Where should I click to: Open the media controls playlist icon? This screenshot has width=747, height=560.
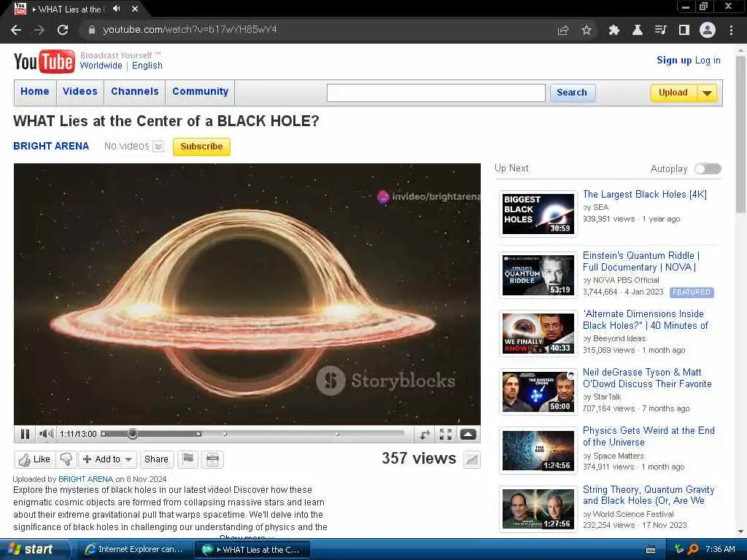click(x=660, y=30)
